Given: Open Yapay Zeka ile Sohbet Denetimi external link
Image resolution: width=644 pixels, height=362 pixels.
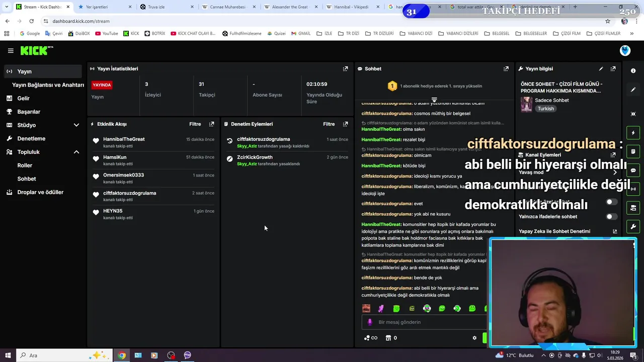Looking at the screenshot, I should 615,231.
